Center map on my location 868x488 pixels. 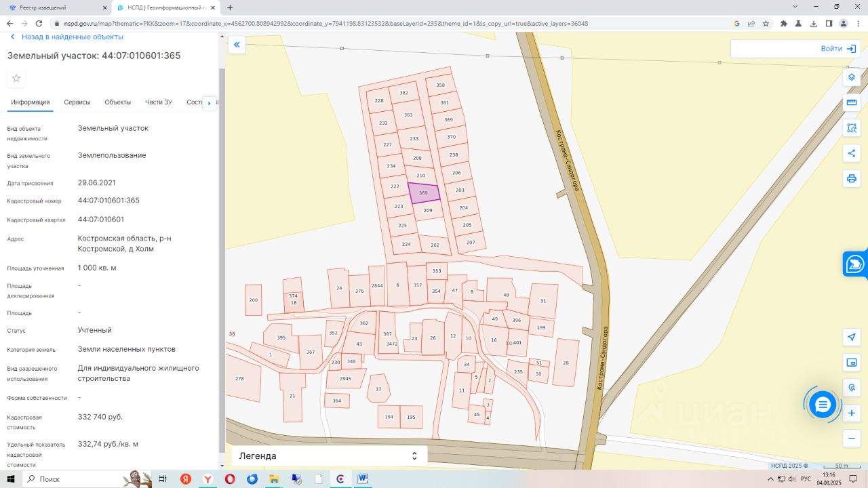click(x=852, y=337)
